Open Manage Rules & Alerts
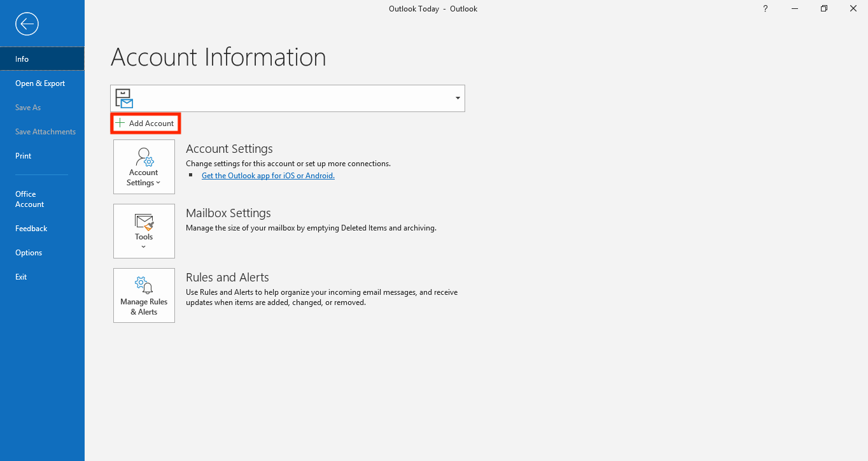The height and width of the screenshot is (461, 868). pyautogui.click(x=144, y=295)
